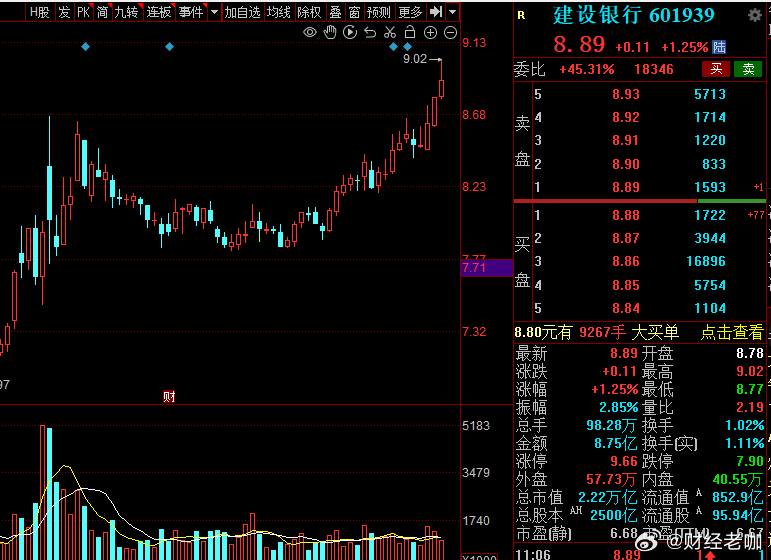The image size is (771, 560).
Task: Open the 窗 window layout option
Action: click(354, 12)
